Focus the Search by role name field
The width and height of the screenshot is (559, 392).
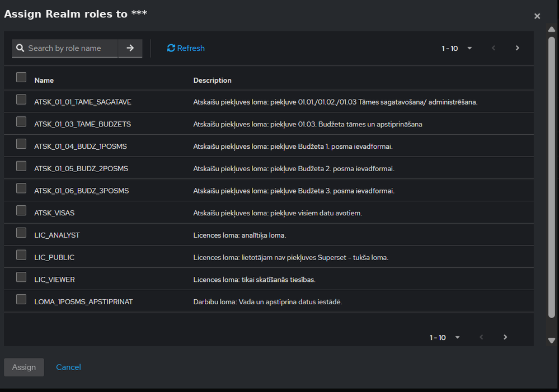[x=65, y=48]
